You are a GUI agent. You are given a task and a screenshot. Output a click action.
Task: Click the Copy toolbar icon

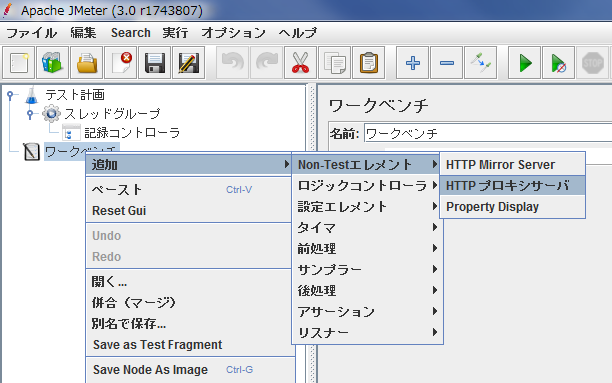(x=334, y=63)
